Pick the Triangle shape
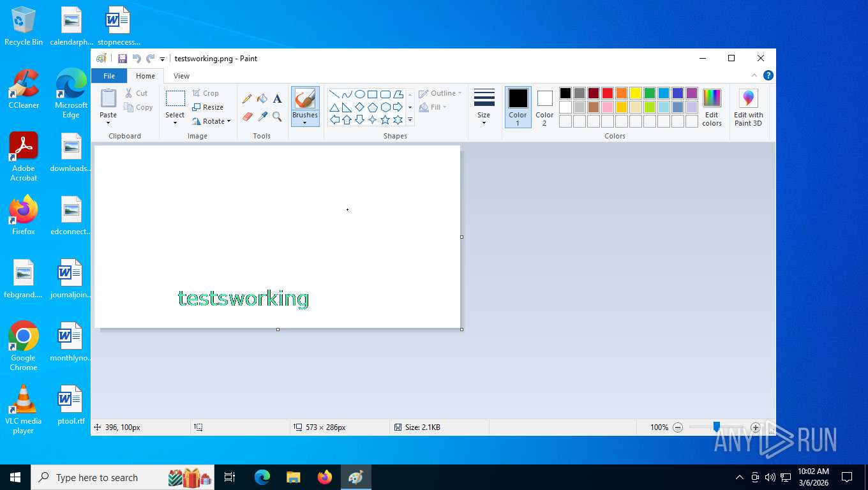868x490 pixels. (x=334, y=107)
